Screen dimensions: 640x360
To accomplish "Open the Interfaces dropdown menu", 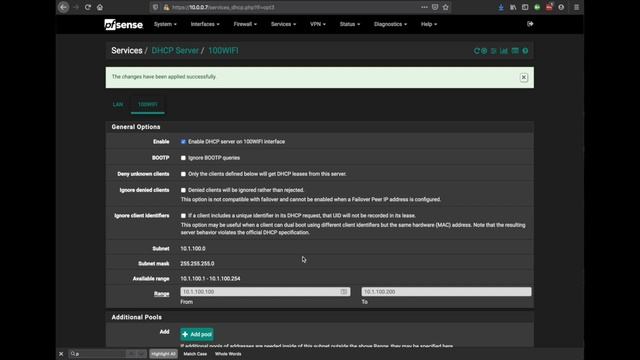I will click(x=205, y=24).
